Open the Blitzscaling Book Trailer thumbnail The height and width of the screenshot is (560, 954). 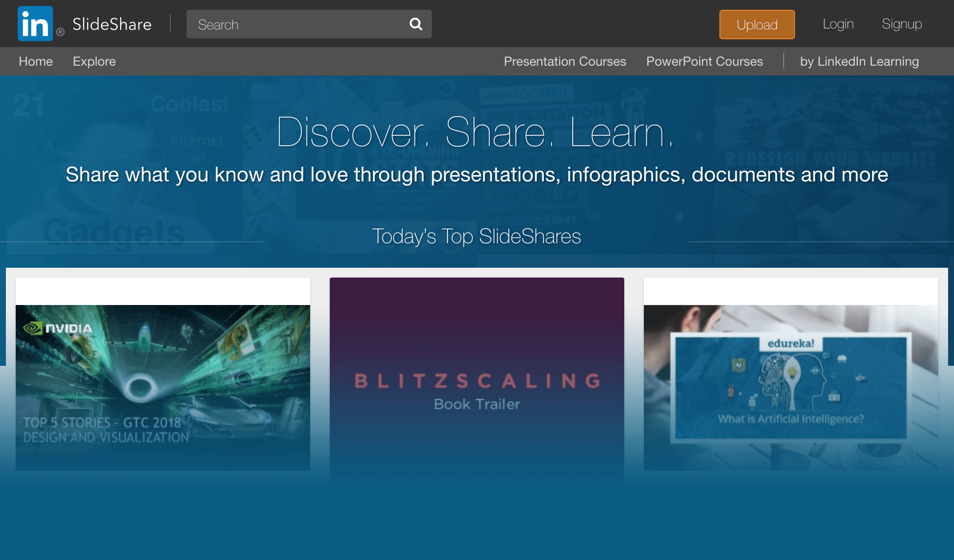(477, 378)
